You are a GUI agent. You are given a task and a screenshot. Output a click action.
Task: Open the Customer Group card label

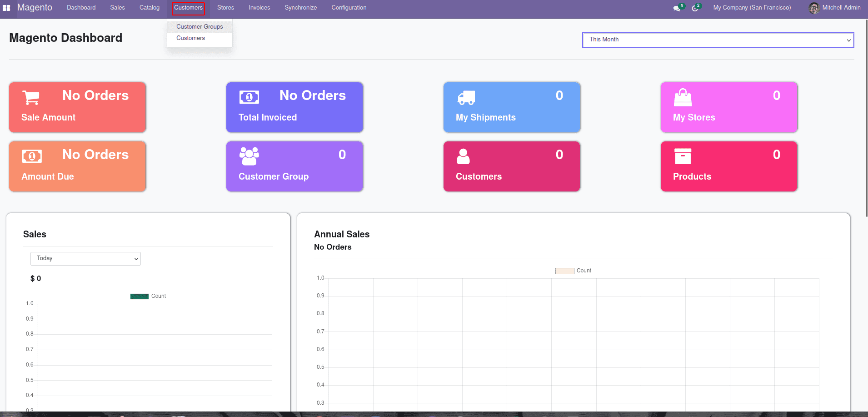coord(274,176)
